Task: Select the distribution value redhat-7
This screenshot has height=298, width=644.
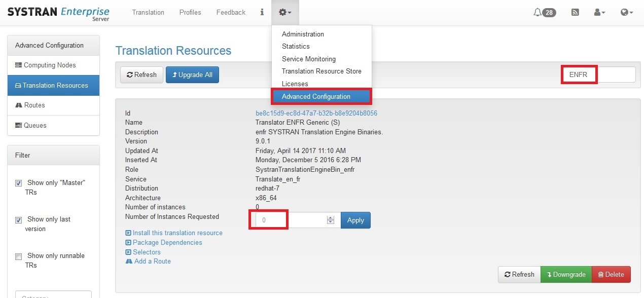Action: coord(268,188)
